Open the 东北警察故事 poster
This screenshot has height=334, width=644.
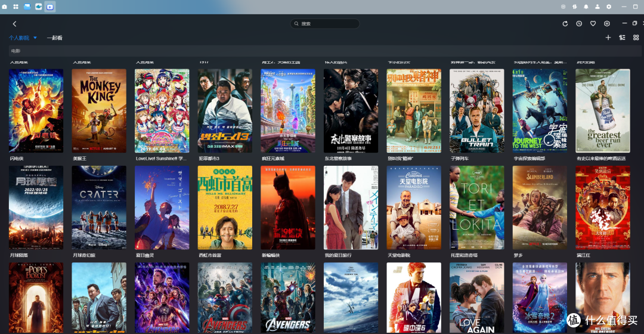point(351,111)
